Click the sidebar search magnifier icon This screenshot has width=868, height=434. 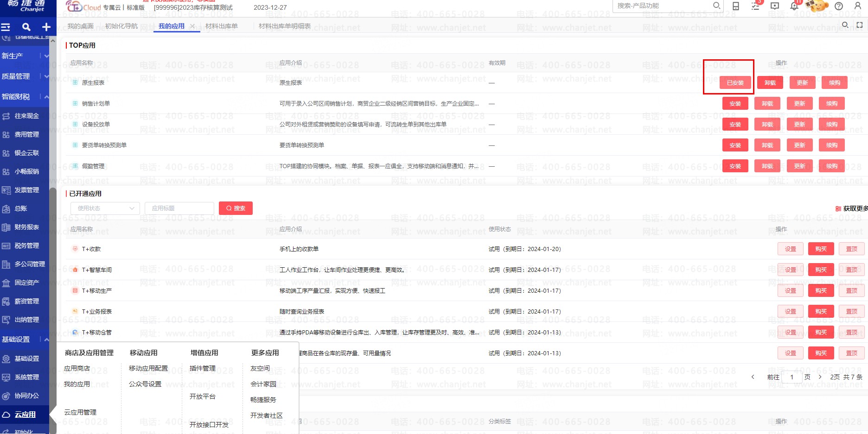(26, 27)
